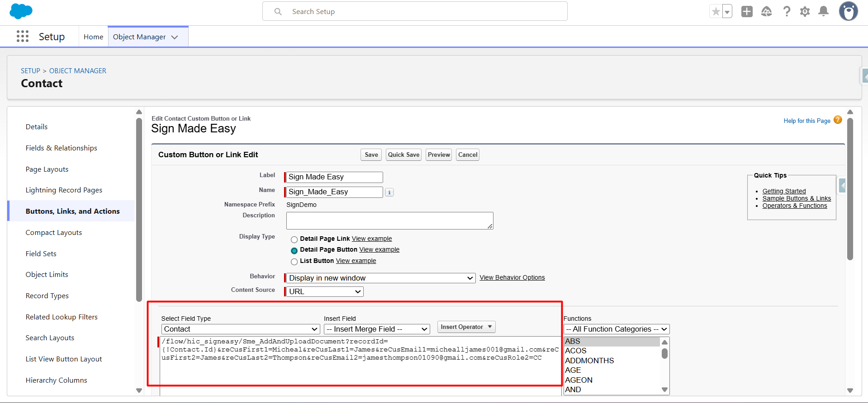
Task: Open Fields & Relationships in the sidebar
Action: coord(62,148)
